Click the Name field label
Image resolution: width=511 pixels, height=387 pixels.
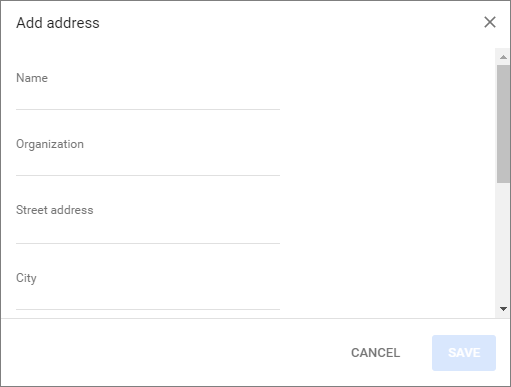point(32,78)
